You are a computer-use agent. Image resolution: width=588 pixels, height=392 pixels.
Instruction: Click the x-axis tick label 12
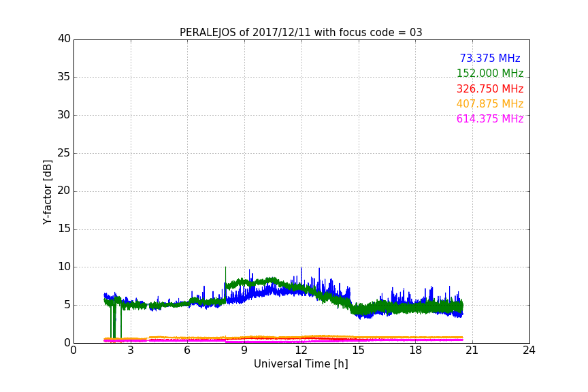click(301, 350)
